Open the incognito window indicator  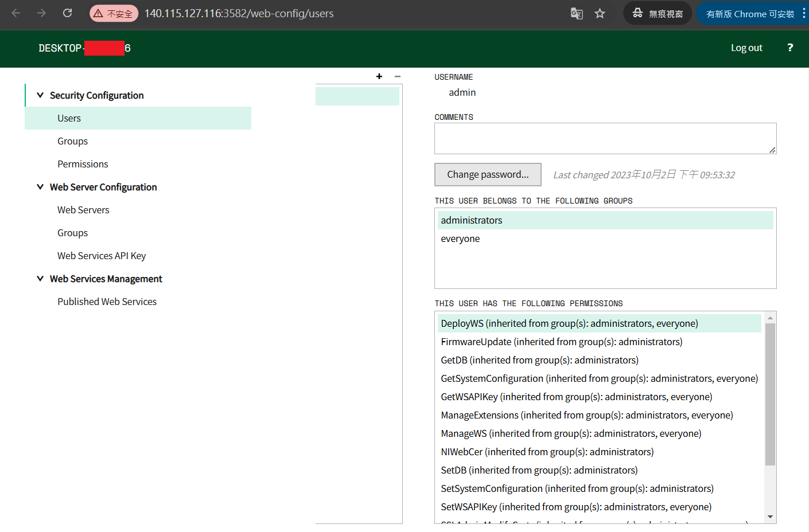pos(658,13)
